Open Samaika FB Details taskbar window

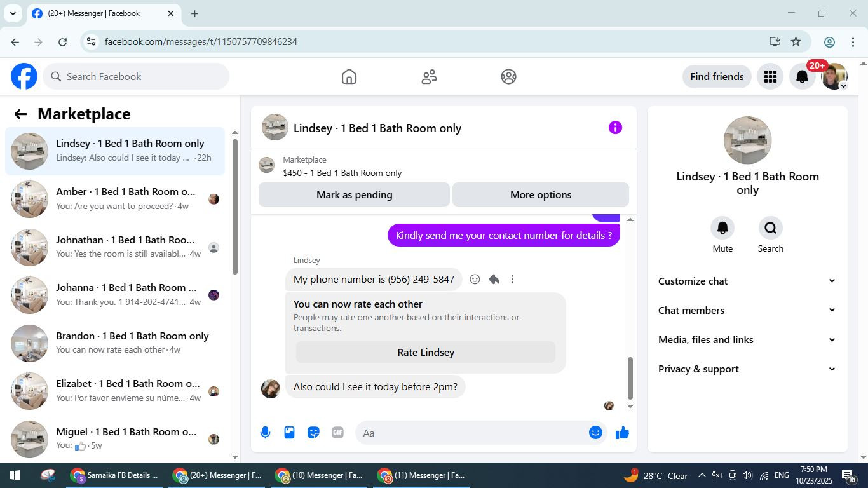click(115, 475)
